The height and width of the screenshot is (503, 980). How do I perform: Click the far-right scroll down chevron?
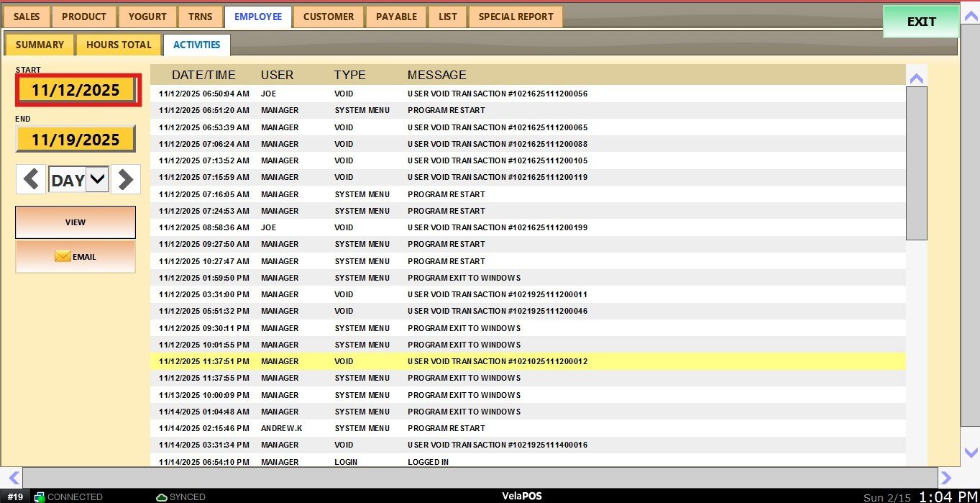(x=970, y=452)
